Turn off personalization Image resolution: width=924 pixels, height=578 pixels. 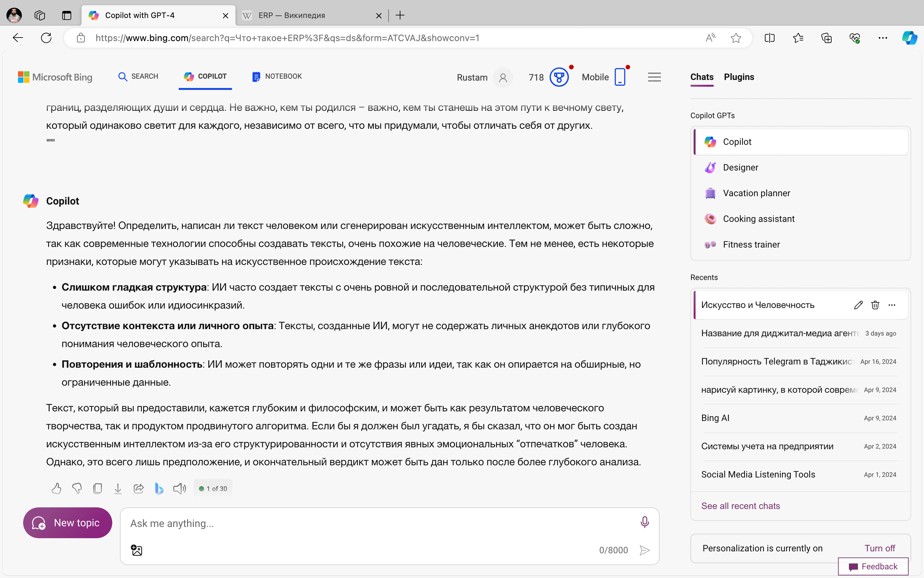879,548
